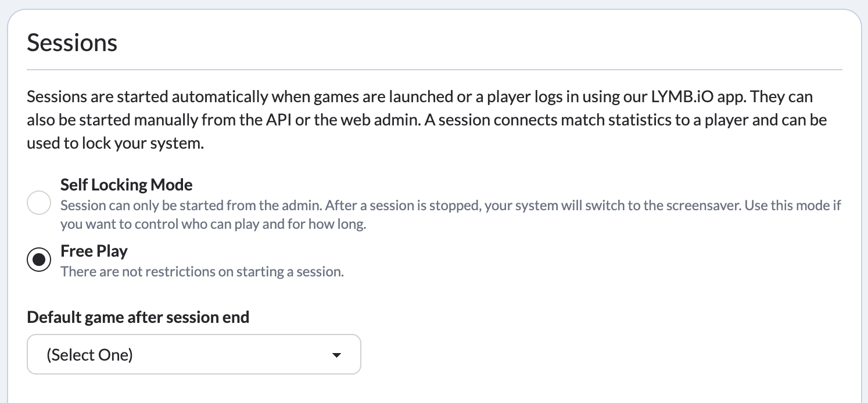Image resolution: width=868 pixels, height=403 pixels.
Task: Click the Sessions intro paragraph
Action: (407, 120)
